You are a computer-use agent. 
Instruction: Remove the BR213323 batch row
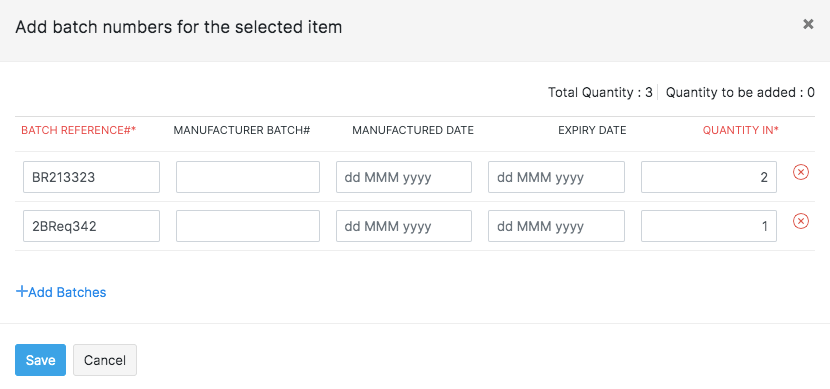(x=800, y=172)
